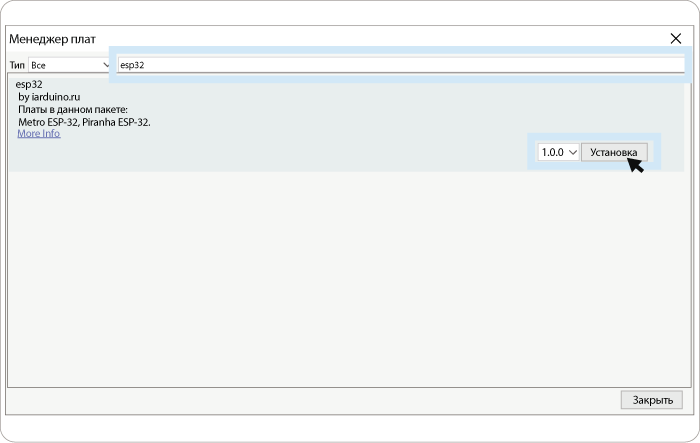Click the Тип label beside filter
Image resolution: width=700 pixels, height=443 pixels.
click(x=17, y=65)
